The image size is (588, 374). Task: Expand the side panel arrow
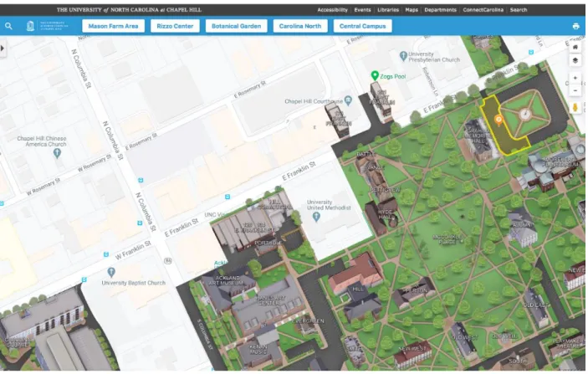(3, 49)
